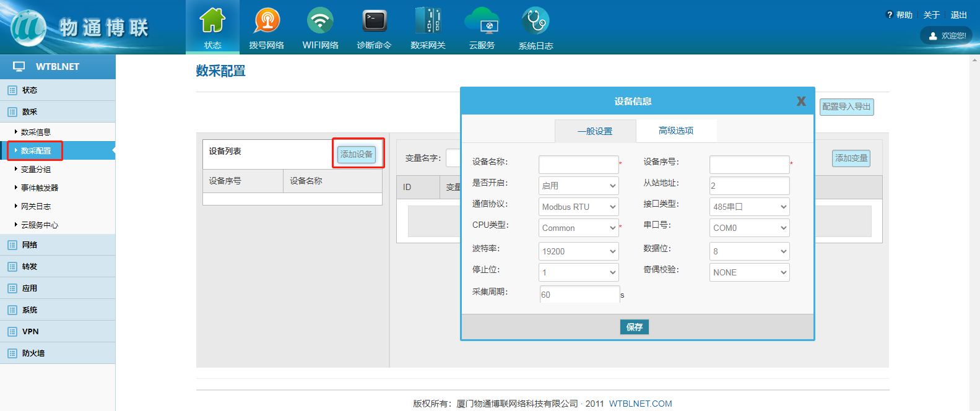Viewport: 980px width, 411px height.
Task: Click the 设备名称 text input field
Action: [x=578, y=164]
